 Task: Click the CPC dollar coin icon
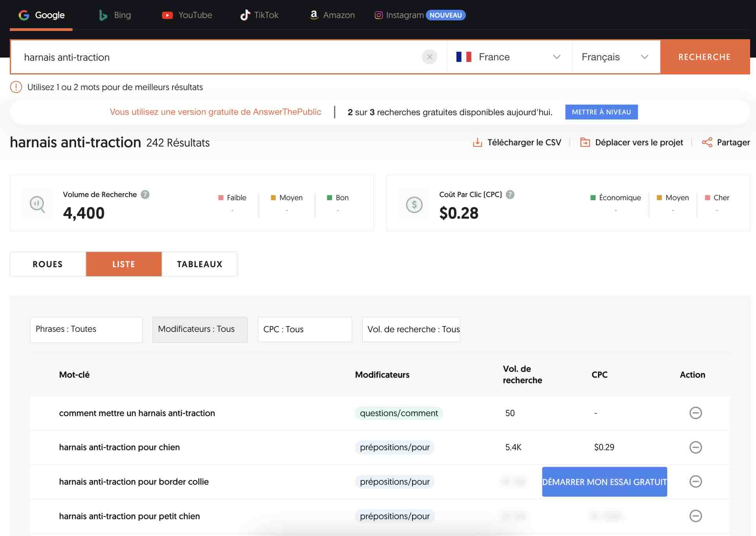pyautogui.click(x=414, y=205)
